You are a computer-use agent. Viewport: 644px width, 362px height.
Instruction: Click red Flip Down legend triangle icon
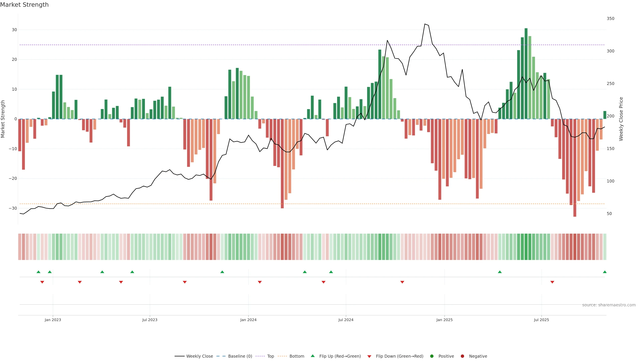(x=369, y=356)
